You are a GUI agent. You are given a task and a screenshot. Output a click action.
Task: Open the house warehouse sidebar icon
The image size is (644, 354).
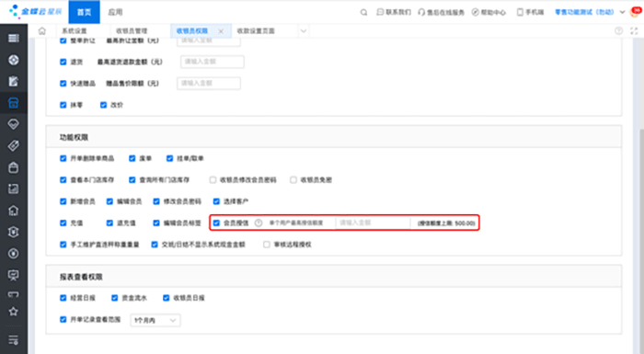tap(13, 211)
